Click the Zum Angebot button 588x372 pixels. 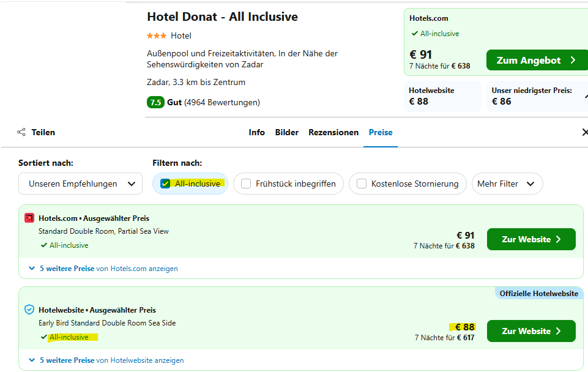pyautogui.click(x=537, y=60)
